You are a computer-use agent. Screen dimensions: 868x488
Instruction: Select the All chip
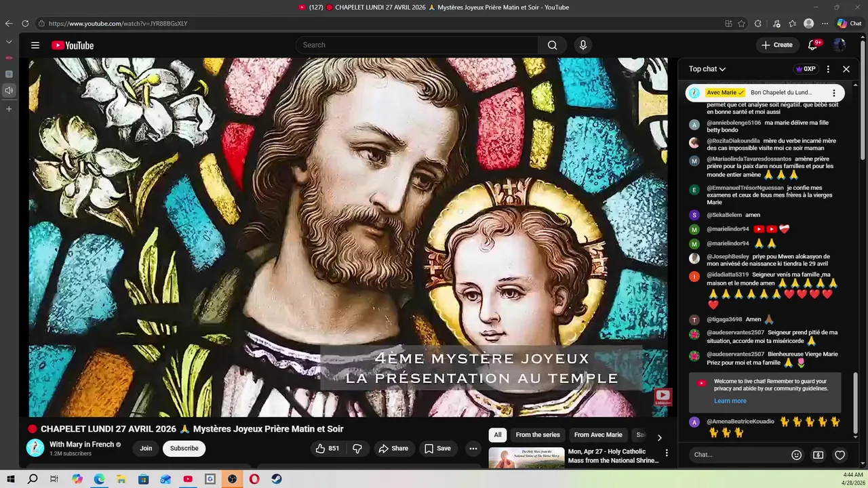click(498, 435)
